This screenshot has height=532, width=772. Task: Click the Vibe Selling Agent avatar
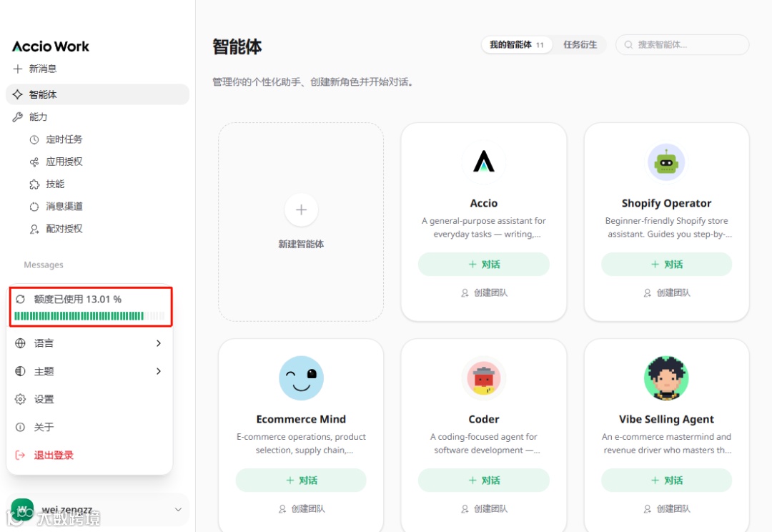pyautogui.click(x=666, y=378)
